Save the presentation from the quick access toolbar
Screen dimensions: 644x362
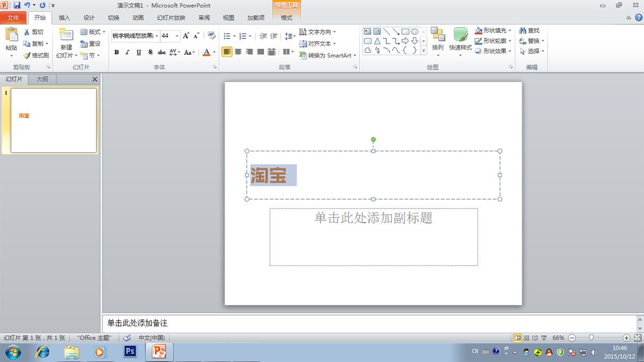[x=16, y=5]
